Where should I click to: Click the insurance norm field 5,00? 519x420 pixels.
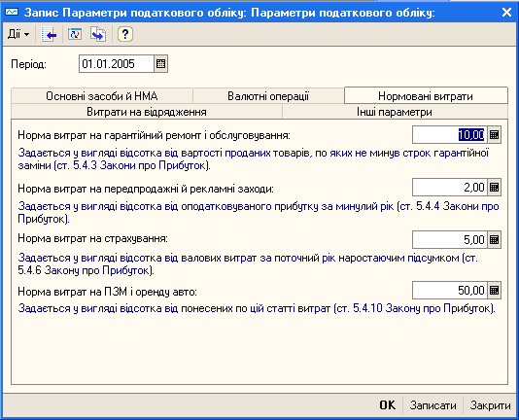click(450, 240)
